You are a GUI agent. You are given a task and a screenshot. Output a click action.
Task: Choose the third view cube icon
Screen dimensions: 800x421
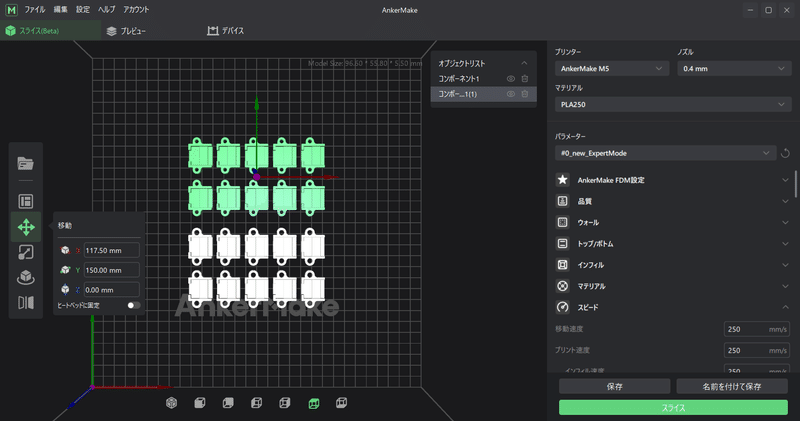(228, 403)
